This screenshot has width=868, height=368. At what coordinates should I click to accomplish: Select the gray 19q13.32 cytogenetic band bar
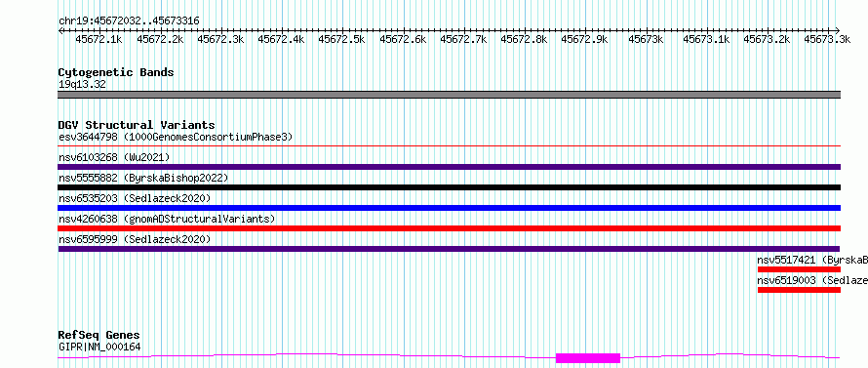[x=449, y=95]
